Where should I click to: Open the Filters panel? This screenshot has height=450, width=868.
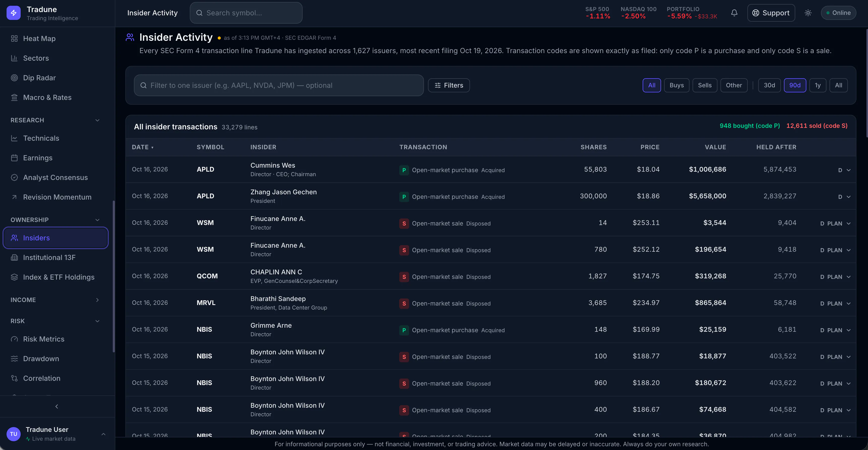449,85
